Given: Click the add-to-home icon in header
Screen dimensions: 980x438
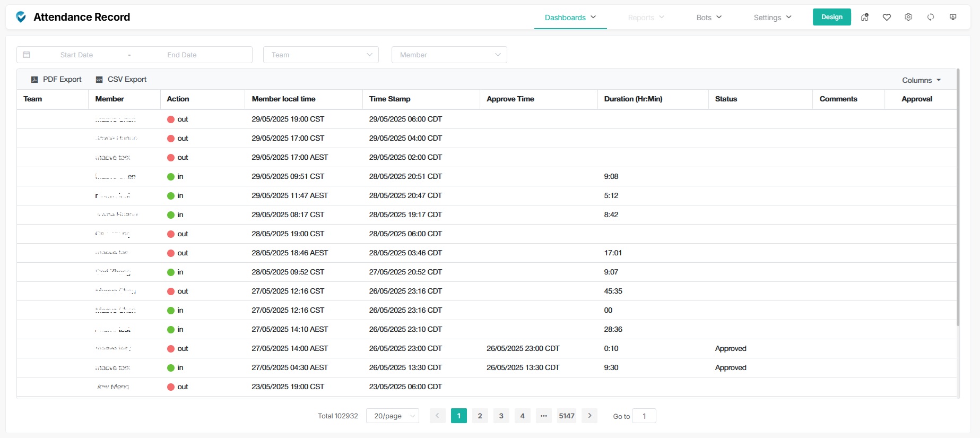Looking at the screenshot, I should 864,17.
